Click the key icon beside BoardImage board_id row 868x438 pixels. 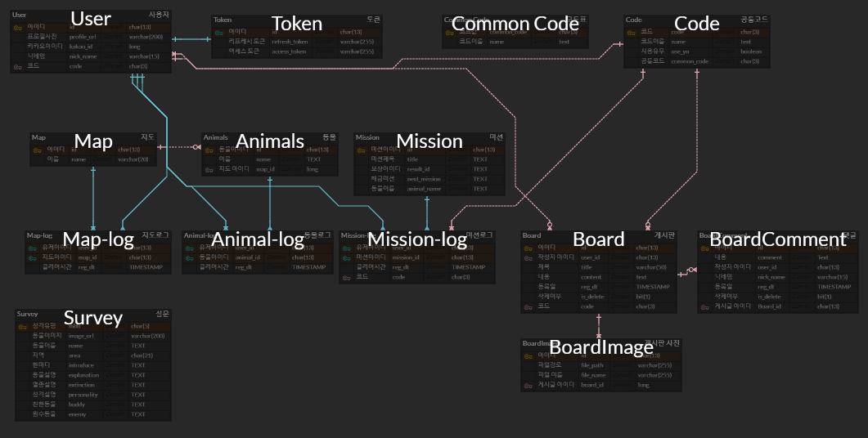click(x=528, y=385)
